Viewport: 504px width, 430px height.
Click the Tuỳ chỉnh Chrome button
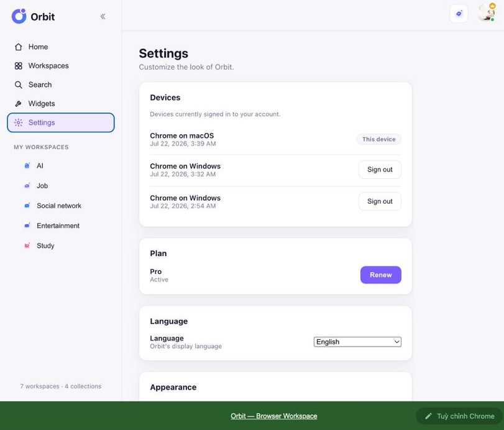[459, 416]
